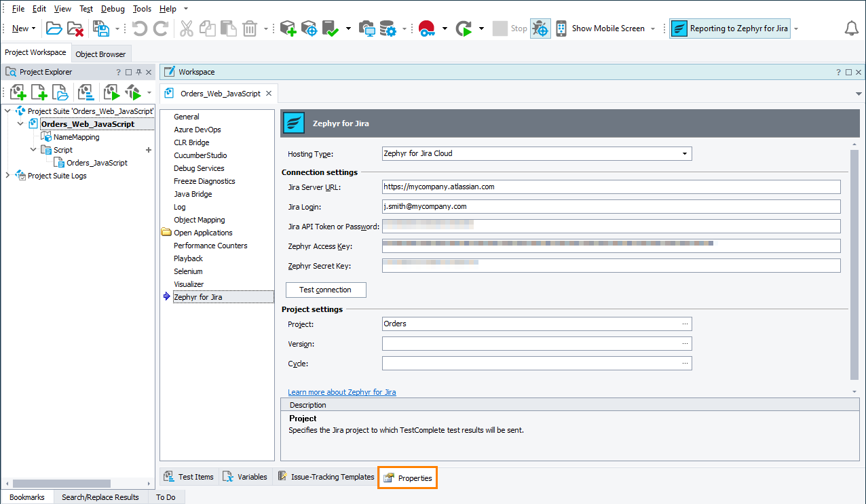Click the project items list icon in Project Explorer
The image size is (866, 504).
coord(86,92)
